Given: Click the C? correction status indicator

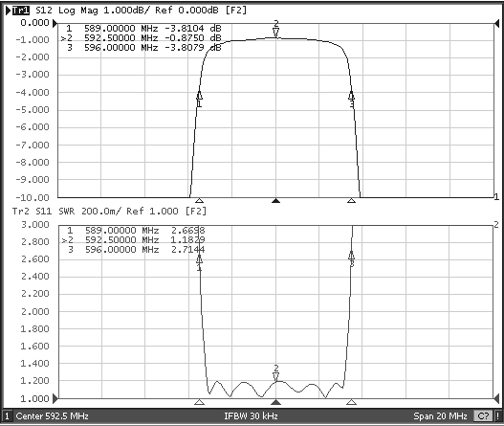Looking at the screenshot, I should click(484, 416).
